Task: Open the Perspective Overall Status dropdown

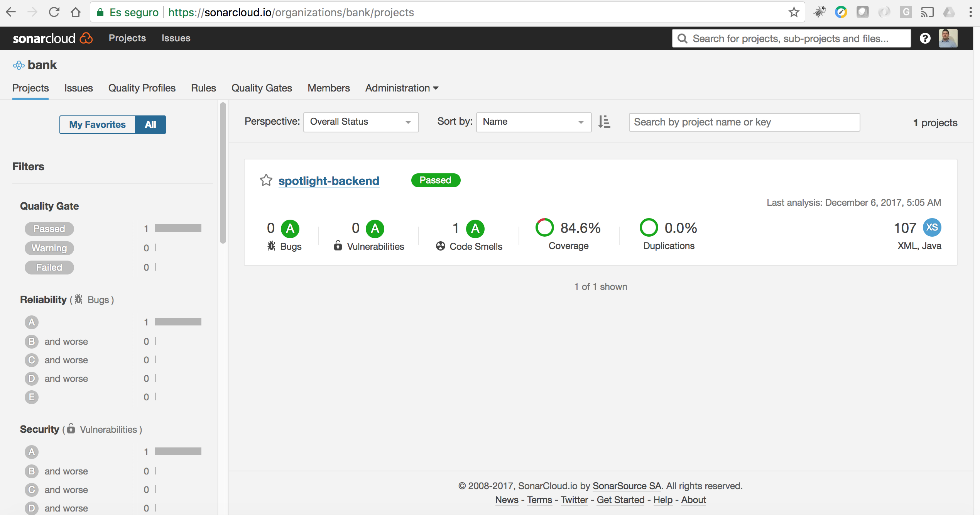Action: click(360, 122)
